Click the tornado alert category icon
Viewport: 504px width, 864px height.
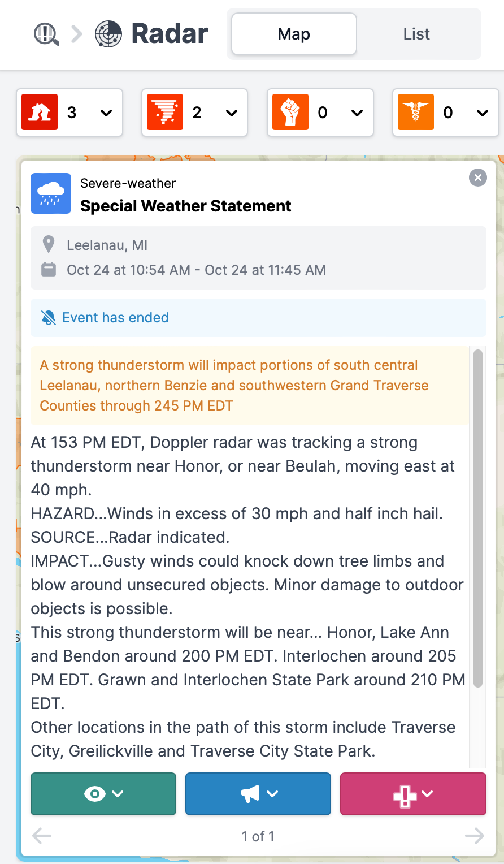165,113
